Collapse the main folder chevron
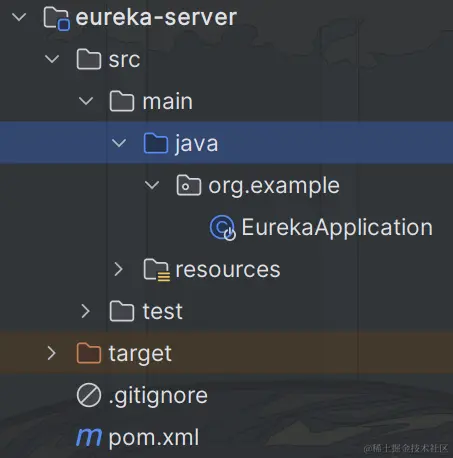This screenshot has width=453, height=458. point(86,101)
